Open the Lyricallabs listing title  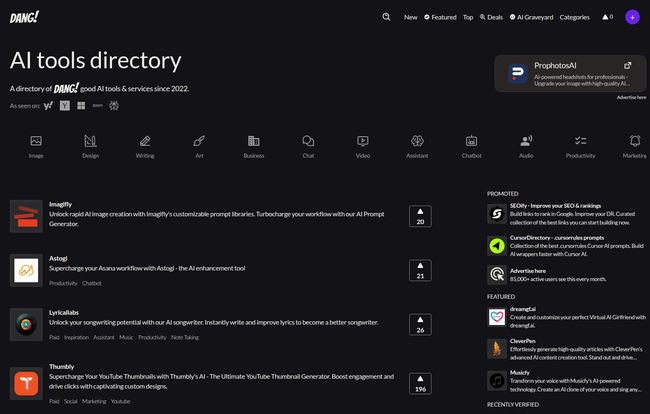64,312
